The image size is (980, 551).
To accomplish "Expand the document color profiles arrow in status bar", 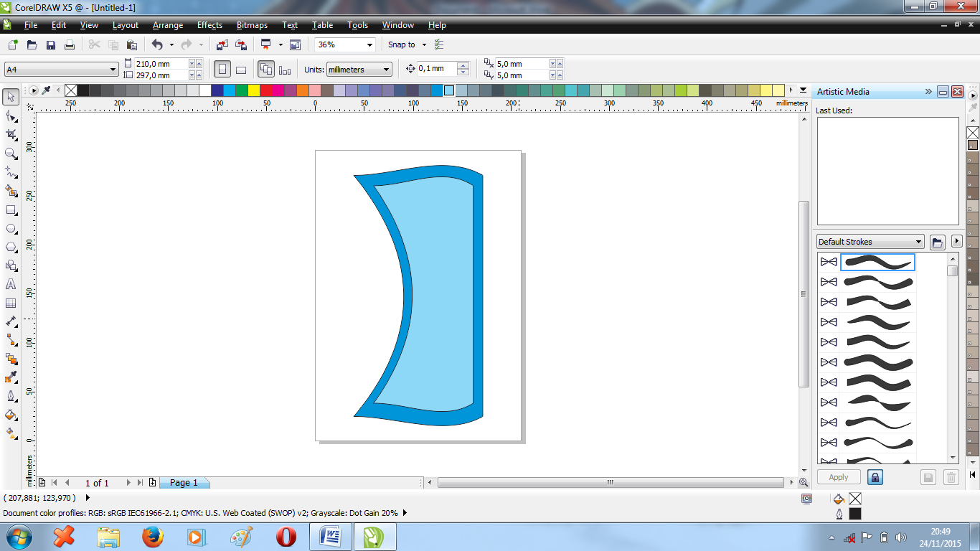I will [405, 513].
